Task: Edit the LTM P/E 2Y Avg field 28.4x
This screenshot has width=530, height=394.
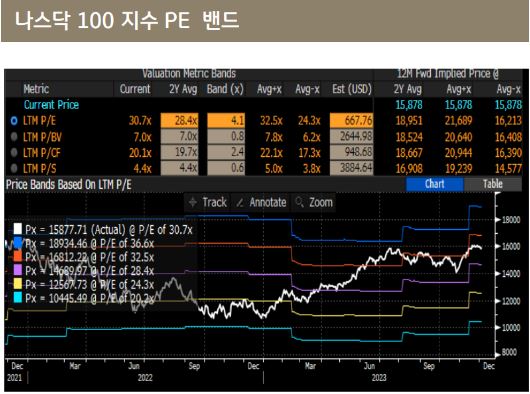Action: click(x=179, y=121)
